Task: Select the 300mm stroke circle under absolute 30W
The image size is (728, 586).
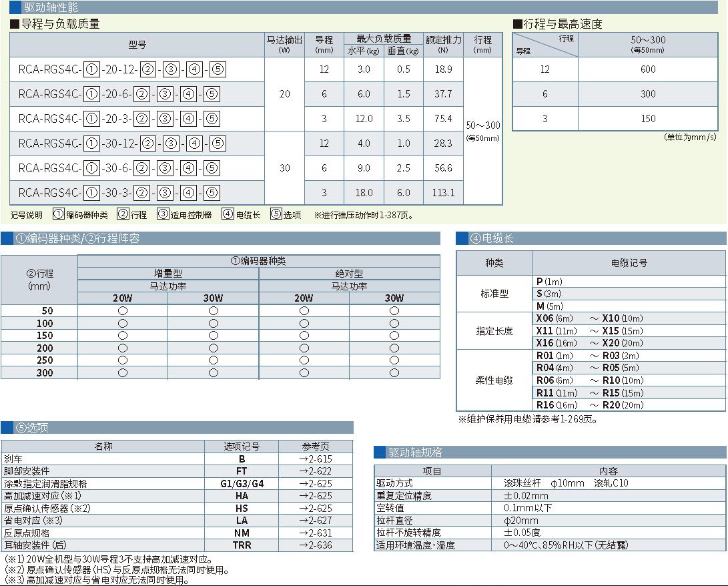Action: click(x=394, y=373)
